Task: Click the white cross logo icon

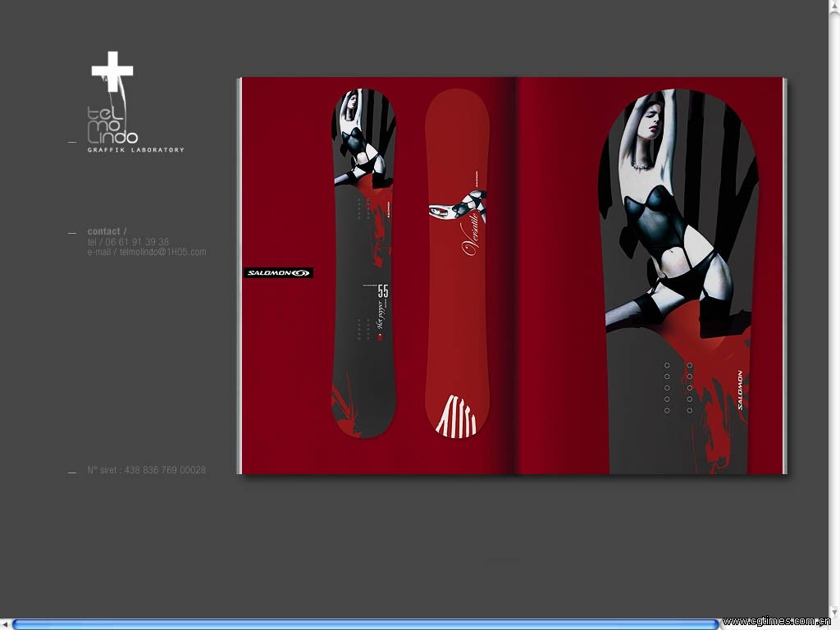Action: [112, 71]
